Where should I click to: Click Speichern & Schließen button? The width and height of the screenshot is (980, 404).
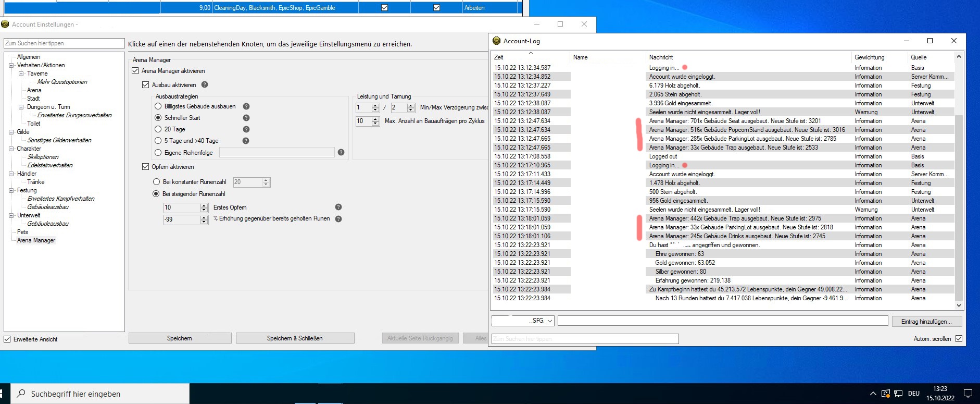(295, 338)
